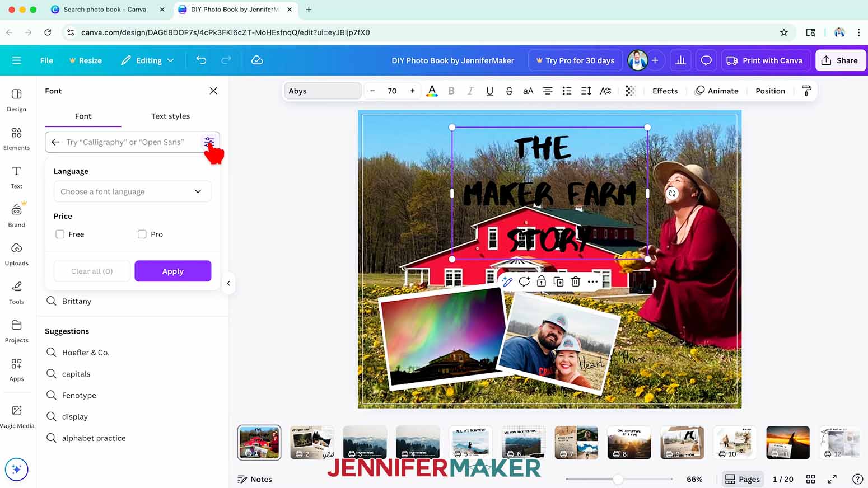Change text alignment

[x=548, y=91]
